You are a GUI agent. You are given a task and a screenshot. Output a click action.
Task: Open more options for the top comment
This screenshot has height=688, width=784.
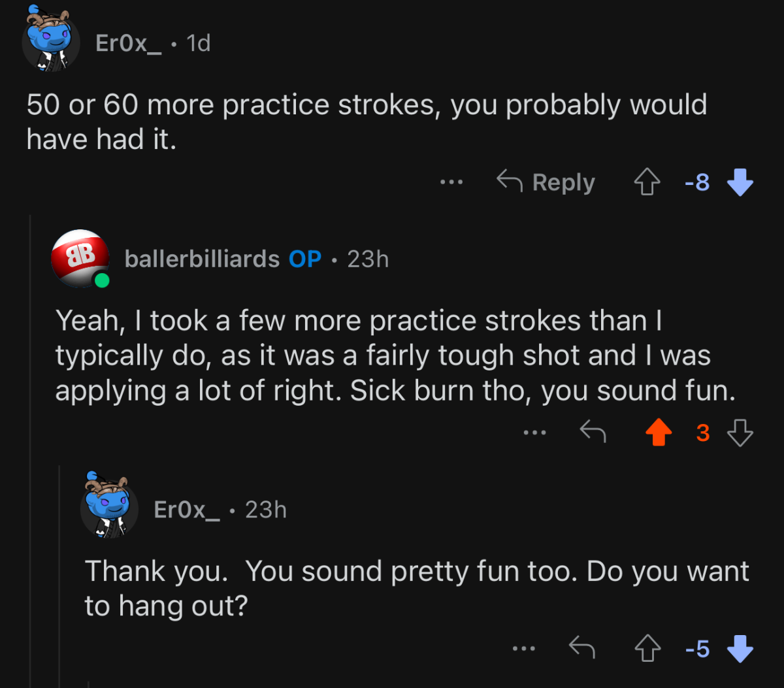click(x=451, y=183)
